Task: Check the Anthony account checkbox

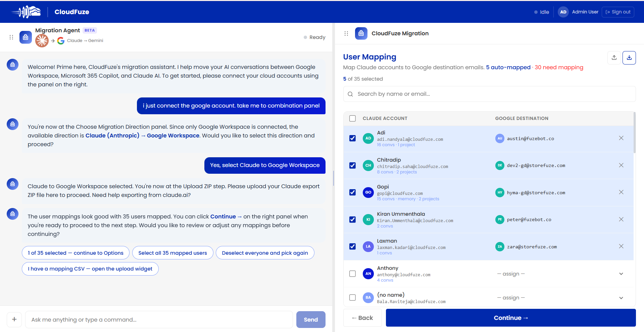Action: [352, 274]
